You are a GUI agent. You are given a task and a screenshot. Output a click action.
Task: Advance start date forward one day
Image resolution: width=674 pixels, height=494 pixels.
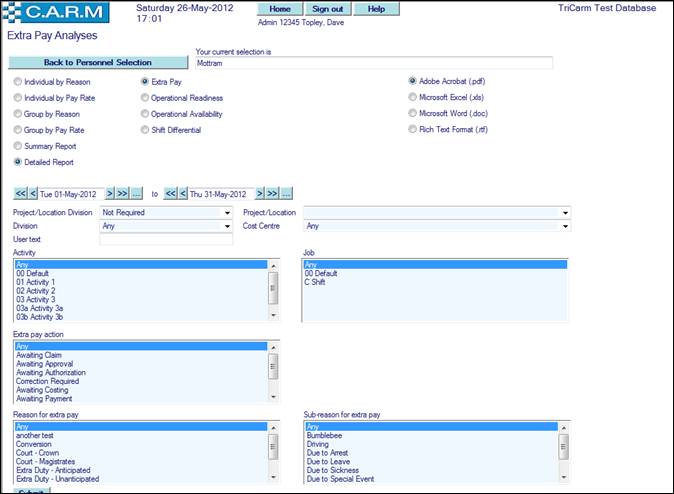[x=110, y=193]
